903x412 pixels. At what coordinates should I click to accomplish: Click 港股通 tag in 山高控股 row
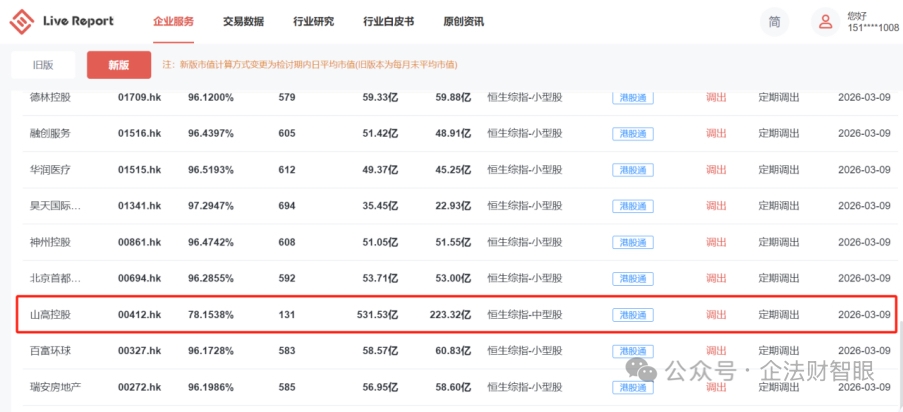tap(633, 315)
